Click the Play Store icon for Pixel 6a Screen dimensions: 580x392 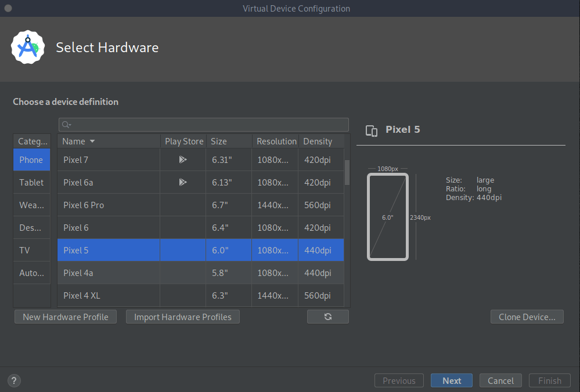[x=183, y=182]
